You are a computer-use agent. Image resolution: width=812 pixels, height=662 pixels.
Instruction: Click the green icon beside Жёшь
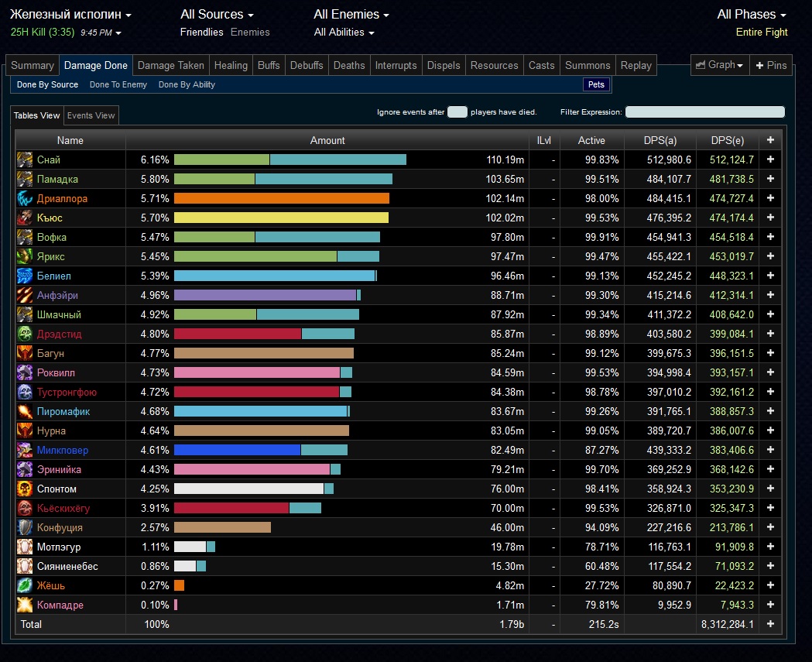tap(25, 585)
